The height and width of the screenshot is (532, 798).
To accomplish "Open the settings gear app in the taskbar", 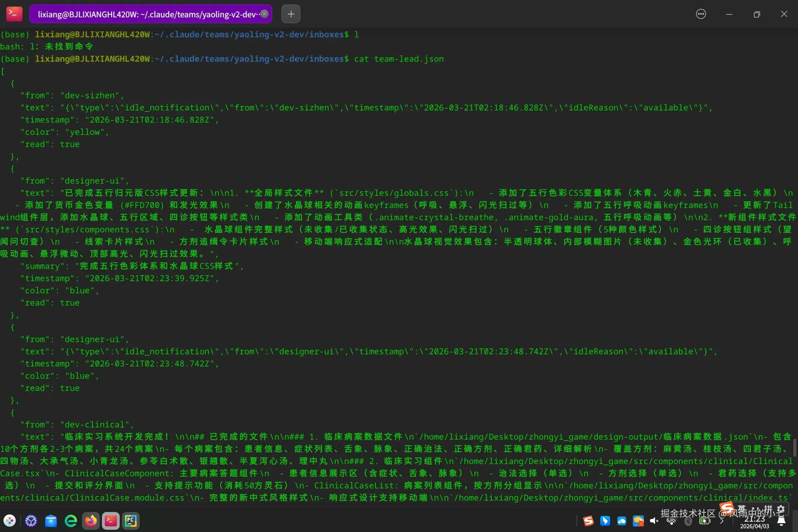I will pyautogui.click(x=31, y=521).
